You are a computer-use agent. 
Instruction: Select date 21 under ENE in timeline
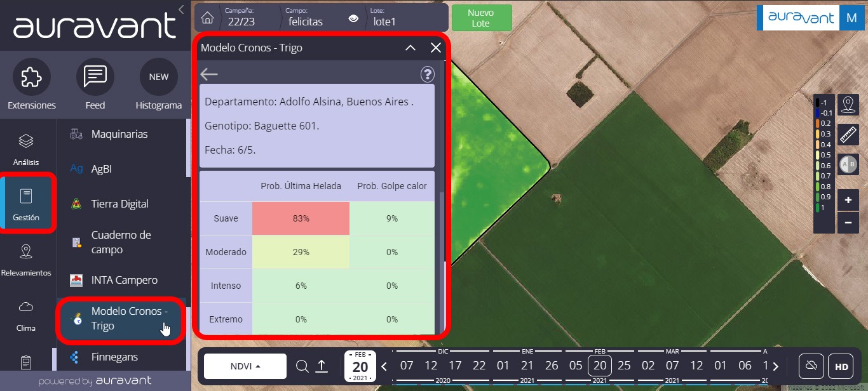527,366
